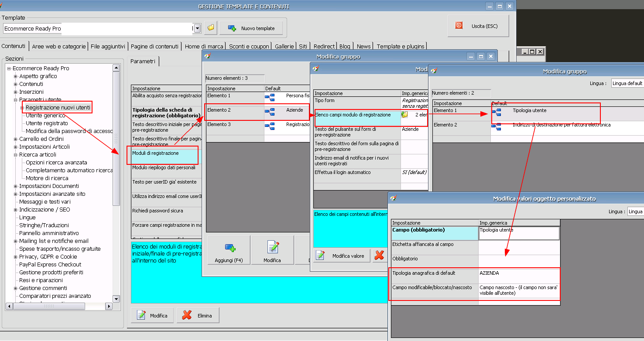
Task: Switch to the Gallerie tab
Action: [x=284, y=46]
